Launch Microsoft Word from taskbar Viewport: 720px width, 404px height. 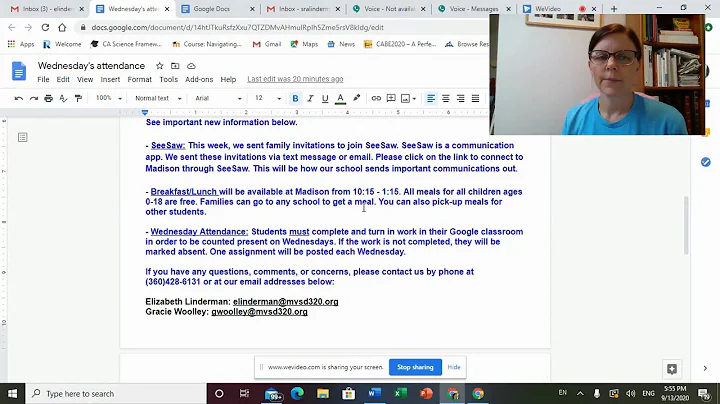[374, 393]
